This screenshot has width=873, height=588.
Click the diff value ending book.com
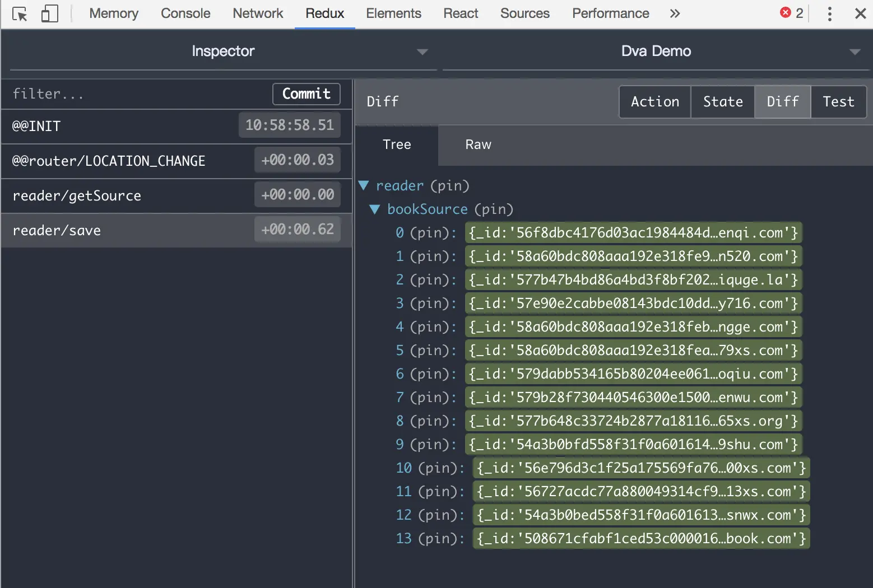pyautogui.click(x=642, y=538)
